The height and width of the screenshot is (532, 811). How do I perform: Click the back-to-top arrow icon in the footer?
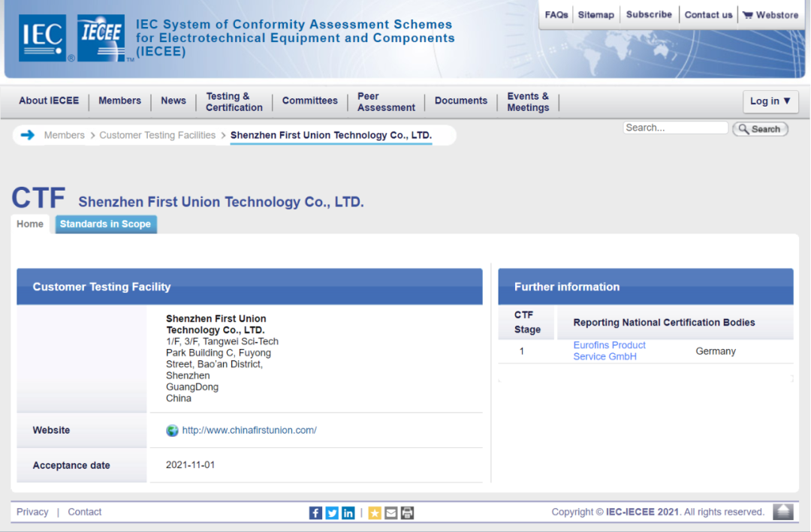click(x=783, y=512)
